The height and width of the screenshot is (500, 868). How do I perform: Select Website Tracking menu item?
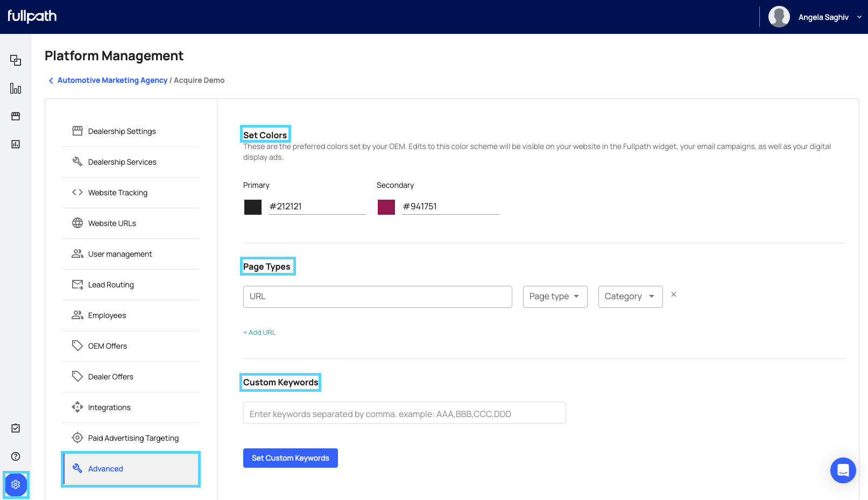tap(118, 193)
